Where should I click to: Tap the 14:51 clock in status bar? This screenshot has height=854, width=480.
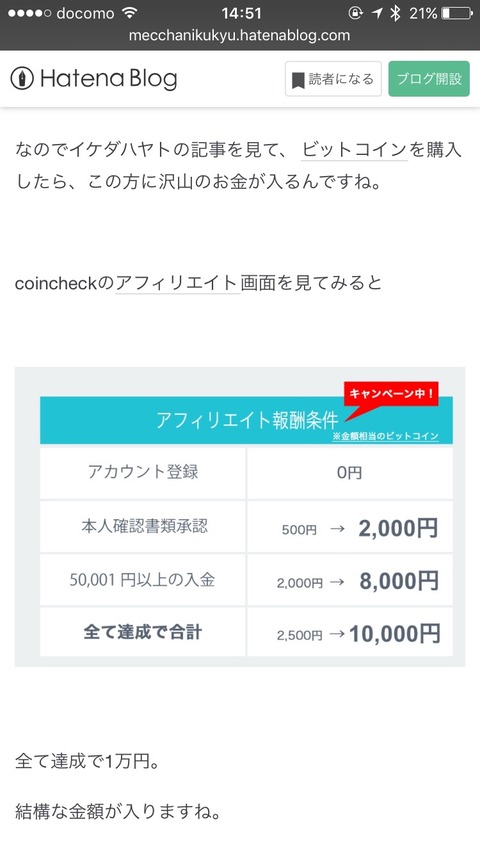pyautogui.click(x=241, y=13)
